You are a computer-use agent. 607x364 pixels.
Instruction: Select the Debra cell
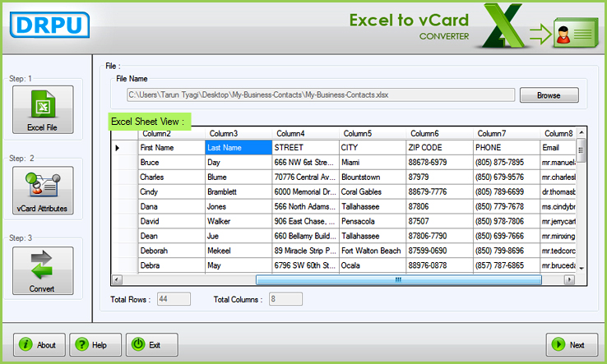172,265
